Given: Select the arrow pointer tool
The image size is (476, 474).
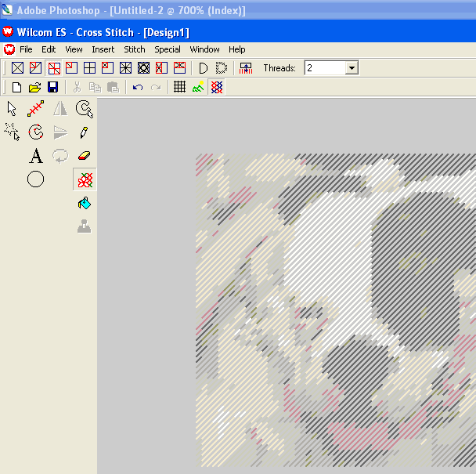Looking at the screenshot, I should [x=13, y=108].
